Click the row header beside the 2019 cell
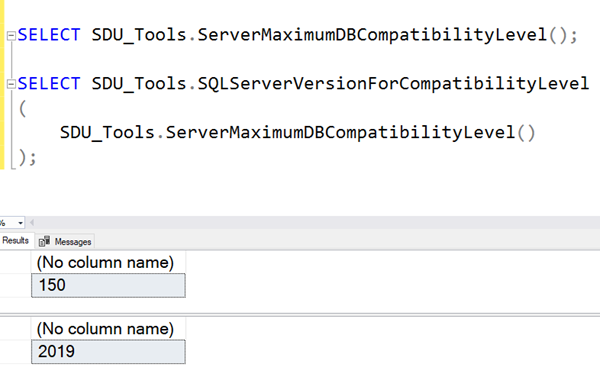The height and width of the screenshot is (377, 600). pyautogui.click(x=15, y=351)
